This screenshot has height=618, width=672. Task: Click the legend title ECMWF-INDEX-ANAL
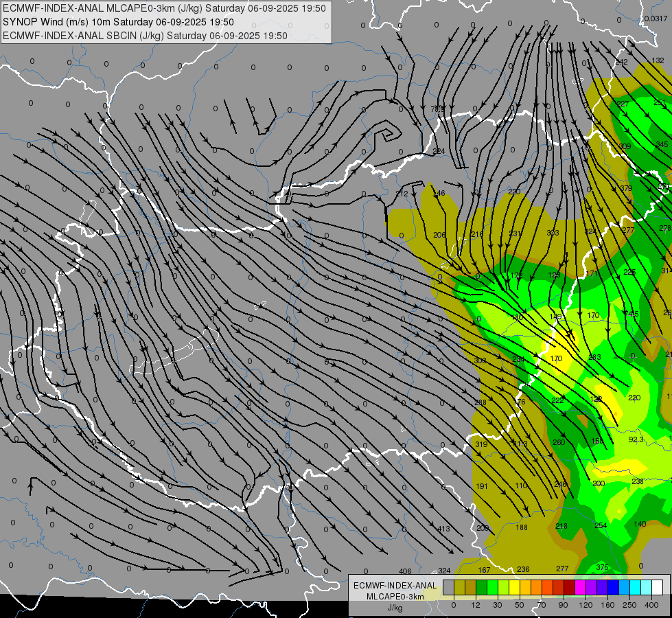click(395, 586)
